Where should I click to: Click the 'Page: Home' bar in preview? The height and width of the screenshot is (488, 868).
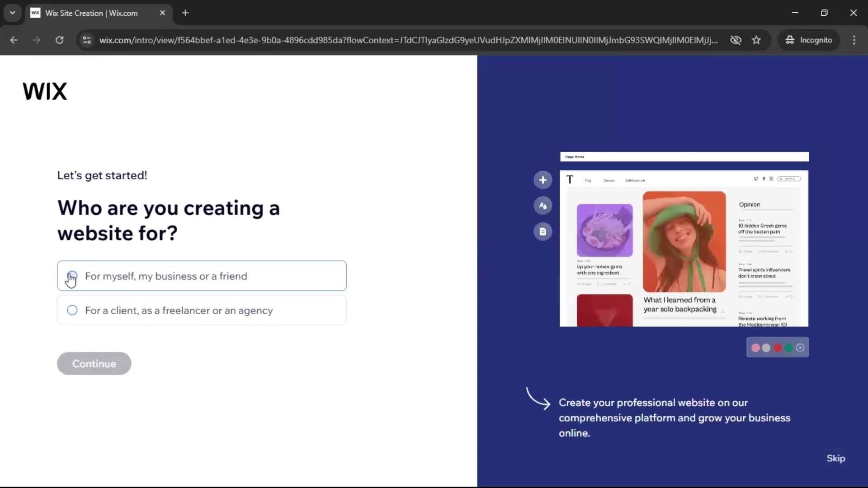(684, 157)
